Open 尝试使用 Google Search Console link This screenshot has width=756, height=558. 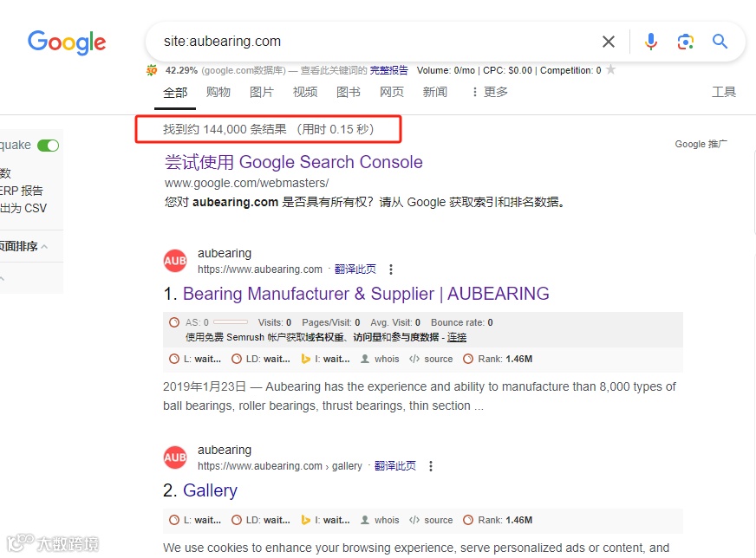pyautogui.click(x=294, y=162)
